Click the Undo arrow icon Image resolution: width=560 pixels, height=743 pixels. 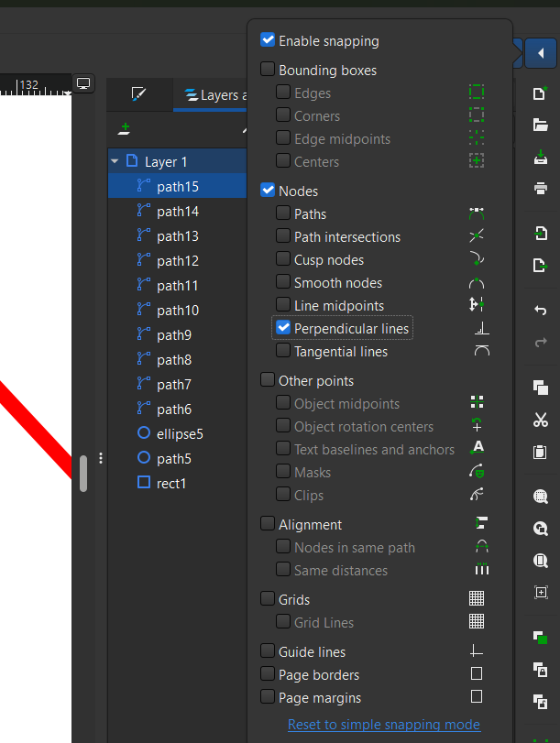pos(541,310)
